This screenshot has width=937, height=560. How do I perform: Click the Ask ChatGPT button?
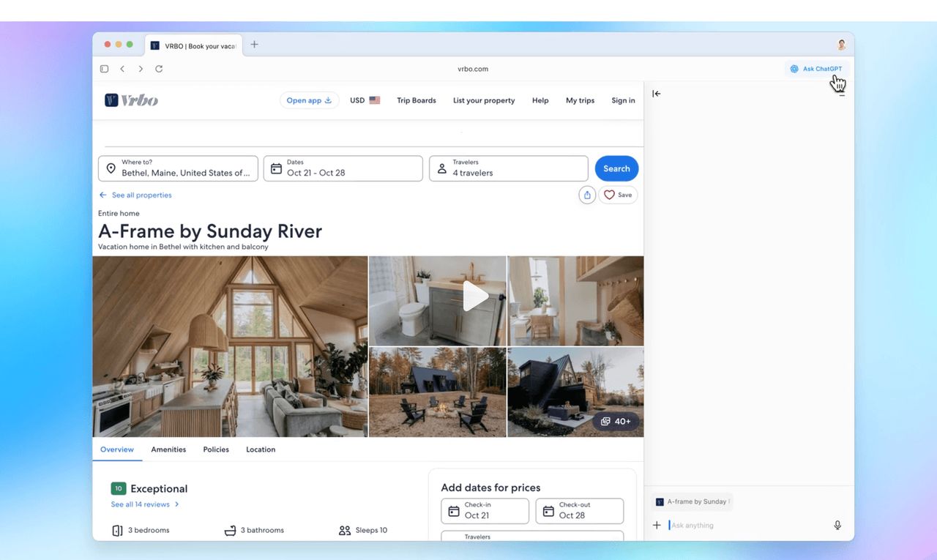tap(816, 69)
